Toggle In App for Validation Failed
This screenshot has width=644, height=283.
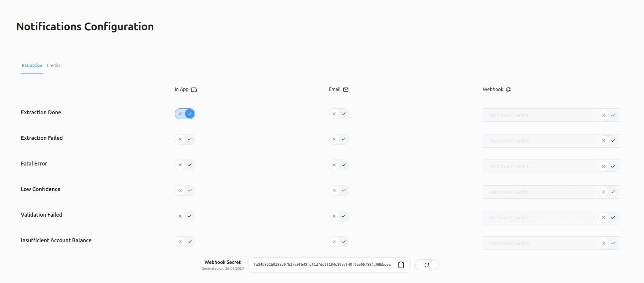(185, 216)
